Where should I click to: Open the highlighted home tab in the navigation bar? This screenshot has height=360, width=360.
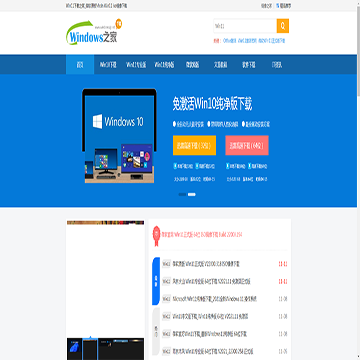pos(80,65)
